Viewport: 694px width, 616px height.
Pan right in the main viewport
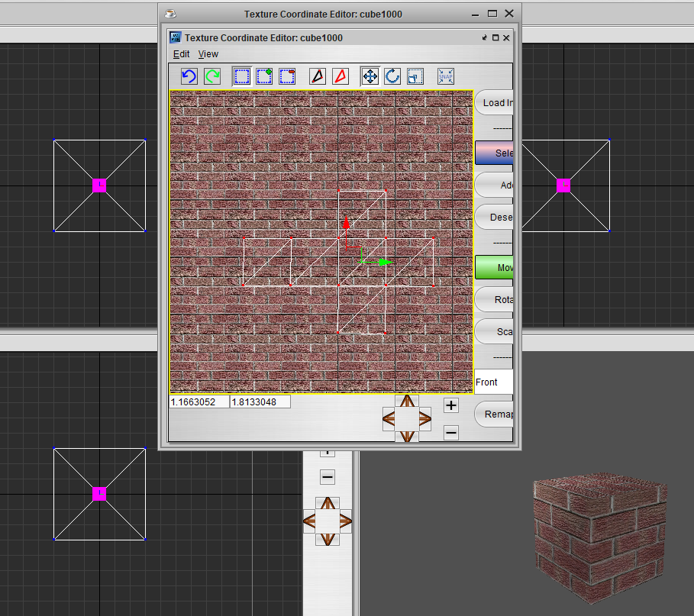click(346, 521)
